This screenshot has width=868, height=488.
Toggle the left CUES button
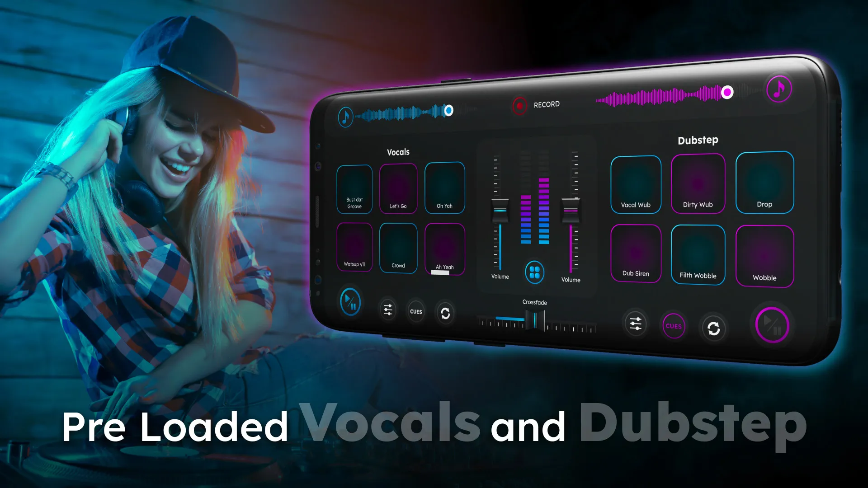416,310
